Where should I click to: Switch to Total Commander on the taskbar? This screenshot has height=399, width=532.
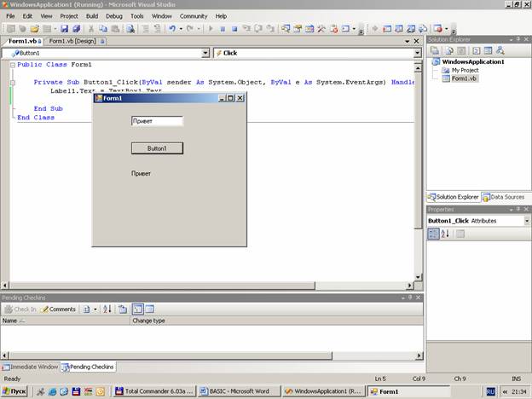click(155, 391)
